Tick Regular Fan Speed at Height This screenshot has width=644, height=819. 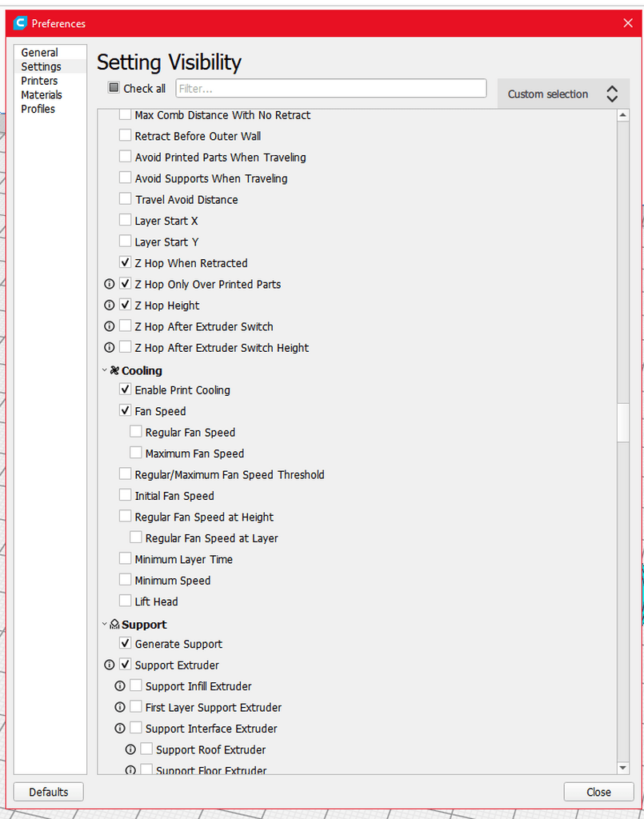125,517
